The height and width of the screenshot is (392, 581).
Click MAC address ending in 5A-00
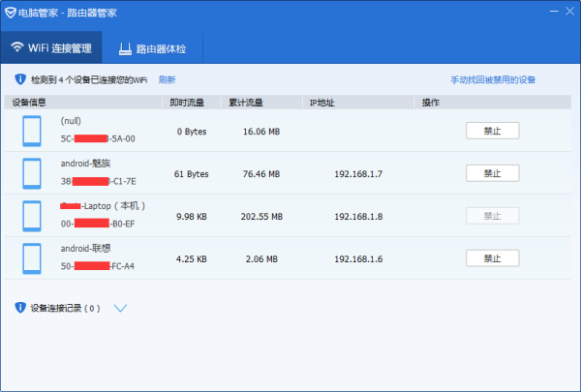[x=98, y=138]
